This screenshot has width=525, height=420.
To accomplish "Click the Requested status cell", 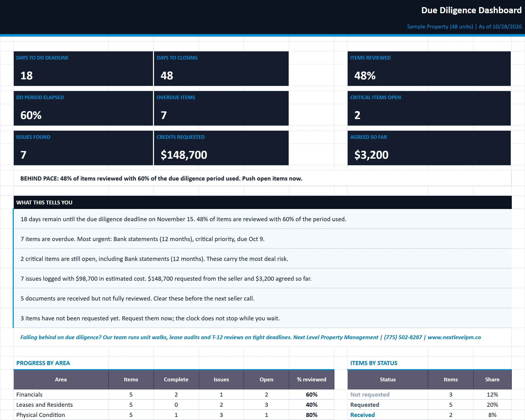I will [388, 405].
